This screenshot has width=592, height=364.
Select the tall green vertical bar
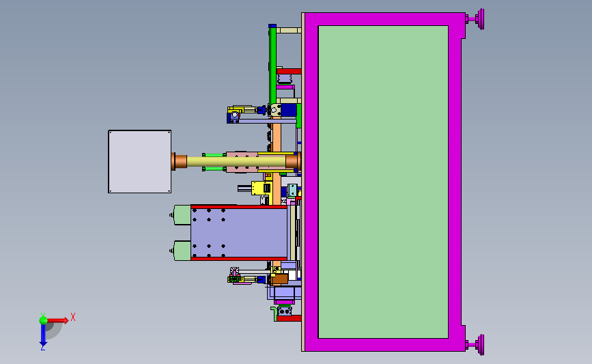tap(272, 65)
